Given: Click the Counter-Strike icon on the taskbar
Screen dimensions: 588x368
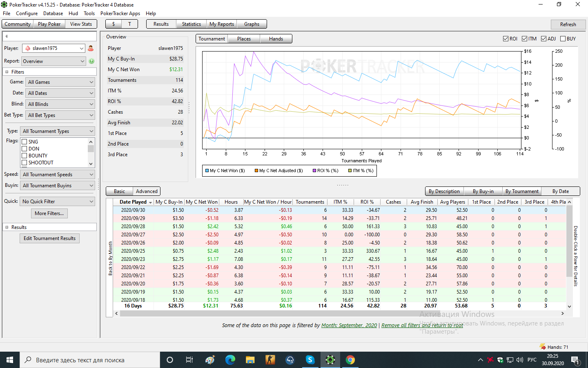Looking at the screenshot, I should tap(270, 360).
